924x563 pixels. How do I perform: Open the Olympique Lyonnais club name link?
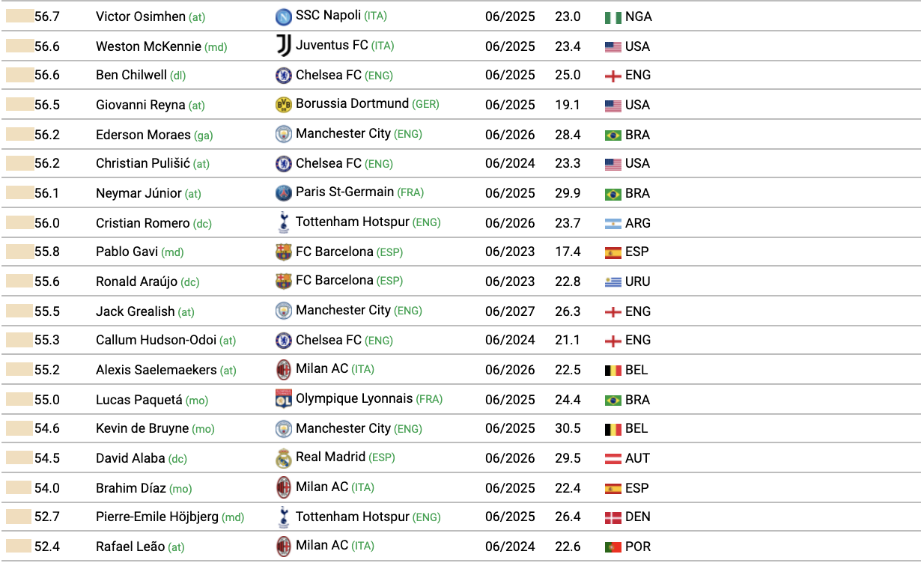(354, 399)
